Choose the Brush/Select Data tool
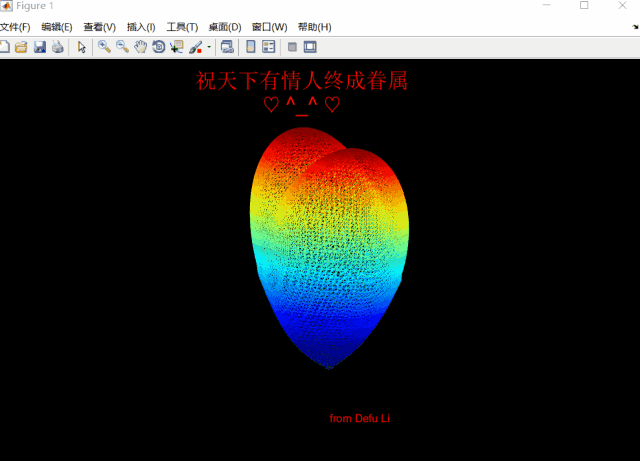Image resolution: width=640 pixels, height=461 pixels. point(196,47)
